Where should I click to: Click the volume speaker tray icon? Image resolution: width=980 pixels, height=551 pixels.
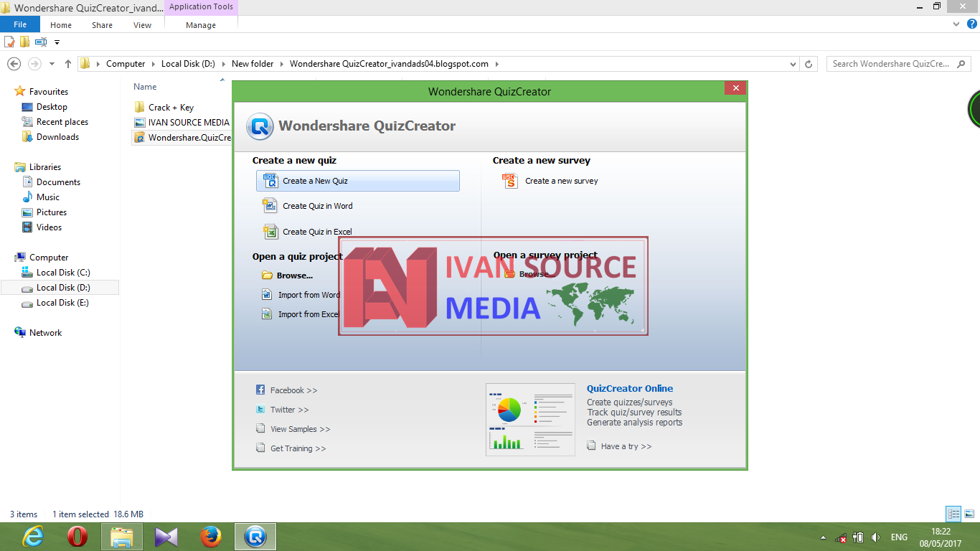pyautogui.click(x=875, y=537)
